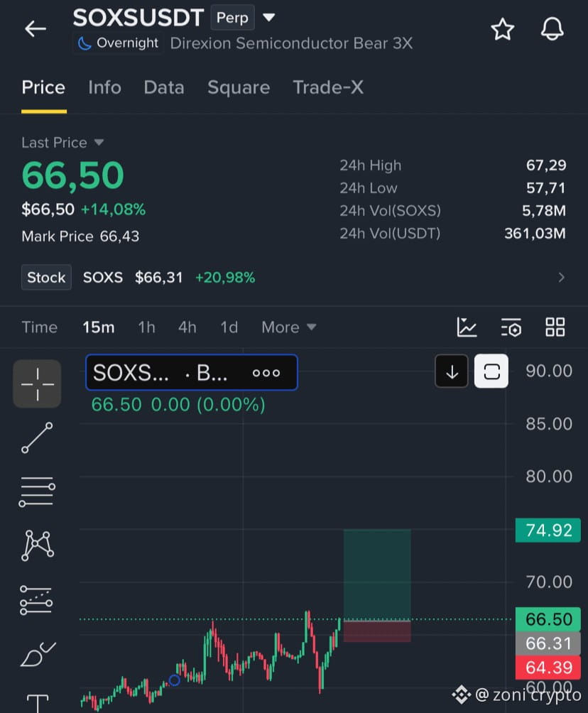
Task: Switch to the Info tab
Action: 104,87
